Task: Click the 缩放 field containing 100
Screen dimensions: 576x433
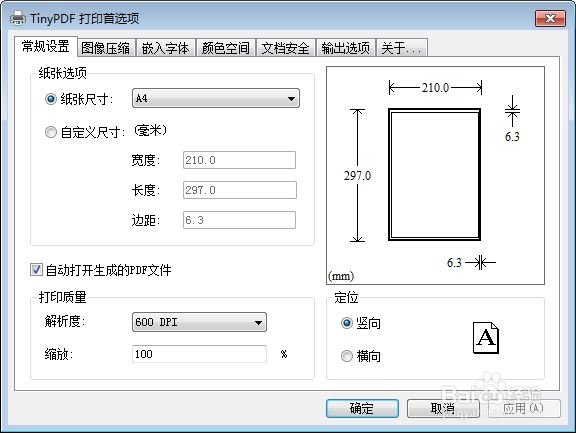Action: 199,354
